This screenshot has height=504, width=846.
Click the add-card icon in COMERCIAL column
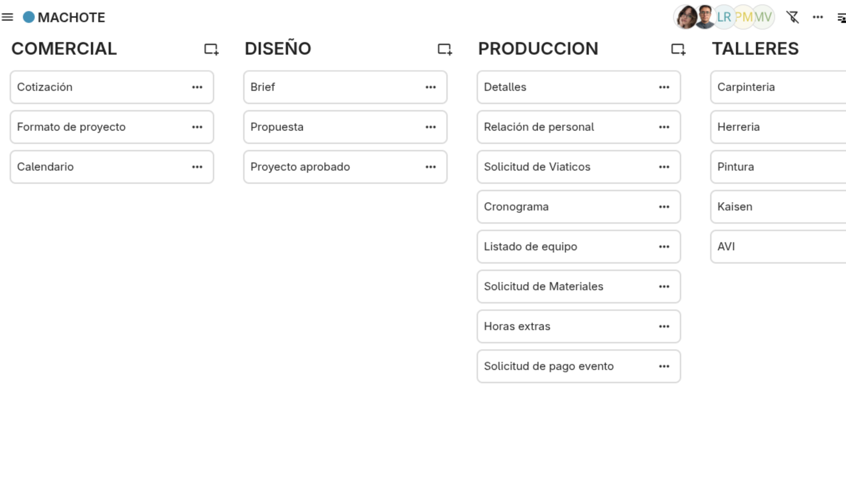pos(211,50)
